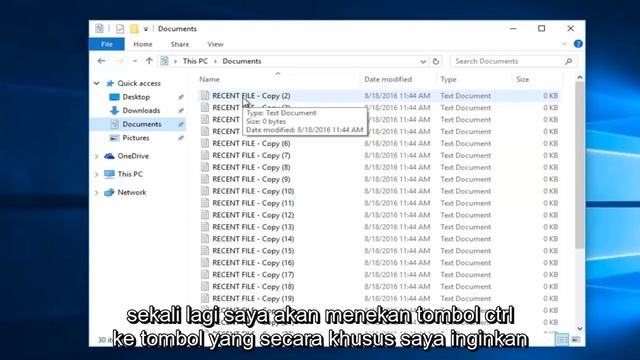Click the Properties quick access toolbar icon

click(120, 29)
